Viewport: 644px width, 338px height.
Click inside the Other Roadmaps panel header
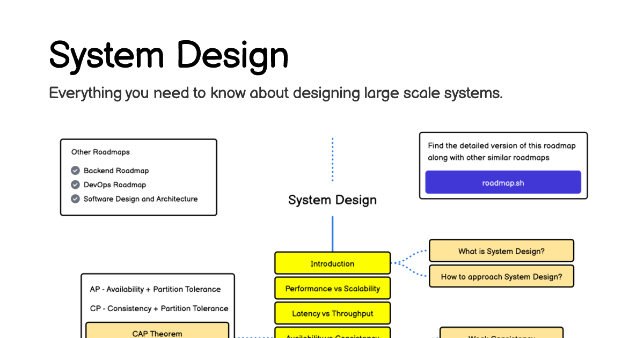pyautogui.click(x=101, y=152)
